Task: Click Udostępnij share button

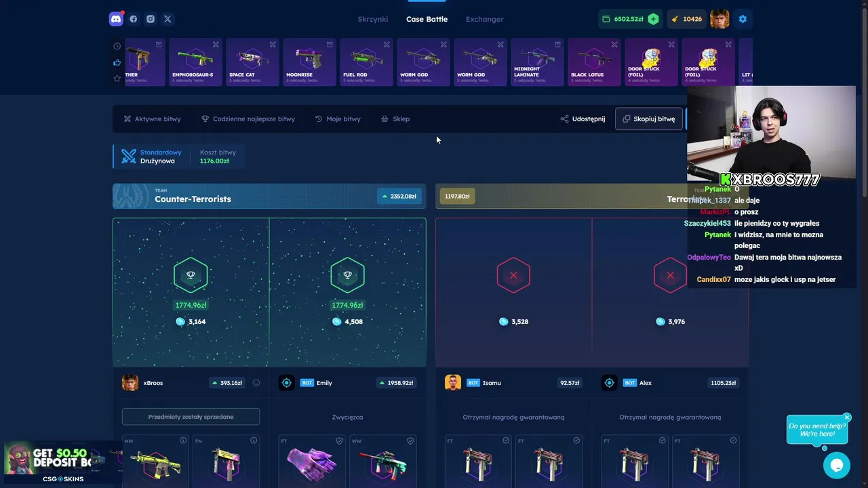Action: pyautogui.click(x=583, y=119)
